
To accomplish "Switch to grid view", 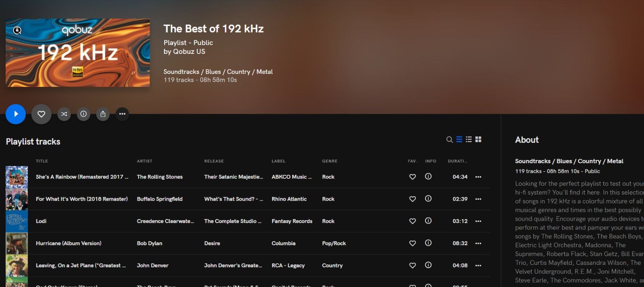I will 478,139.
